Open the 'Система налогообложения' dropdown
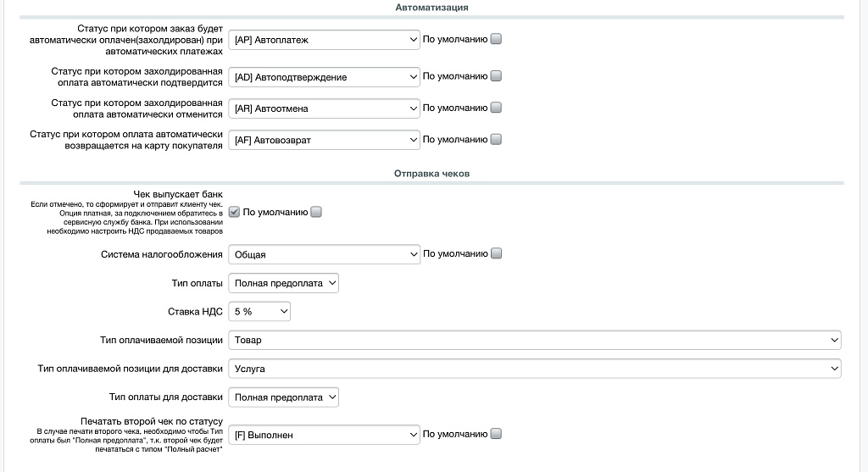Viewport: 868px width, 472px height. pyautogui.click(x=325, y=254)
